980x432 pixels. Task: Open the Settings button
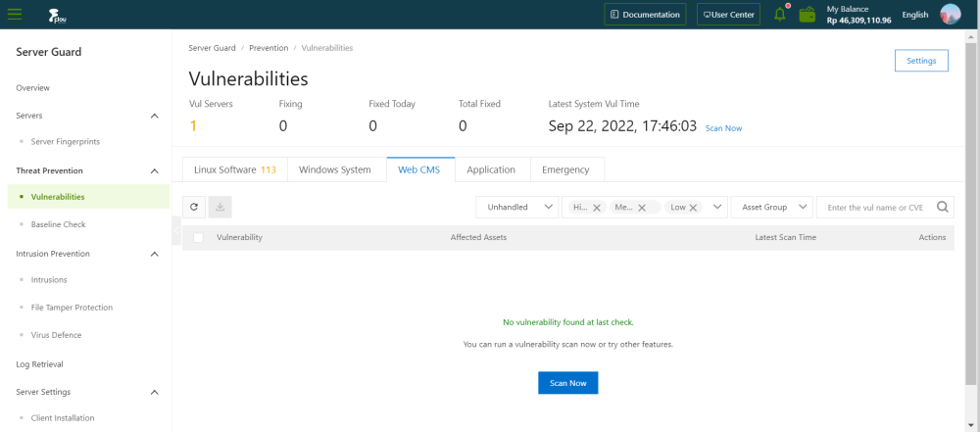(920, 61)
